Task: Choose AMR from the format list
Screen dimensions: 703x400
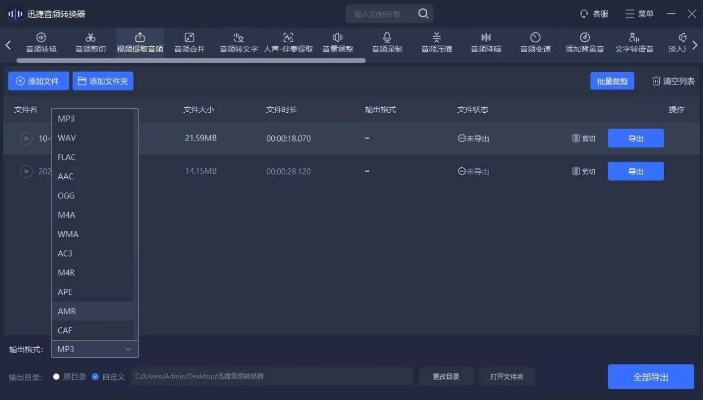Action: pos(66,311)
